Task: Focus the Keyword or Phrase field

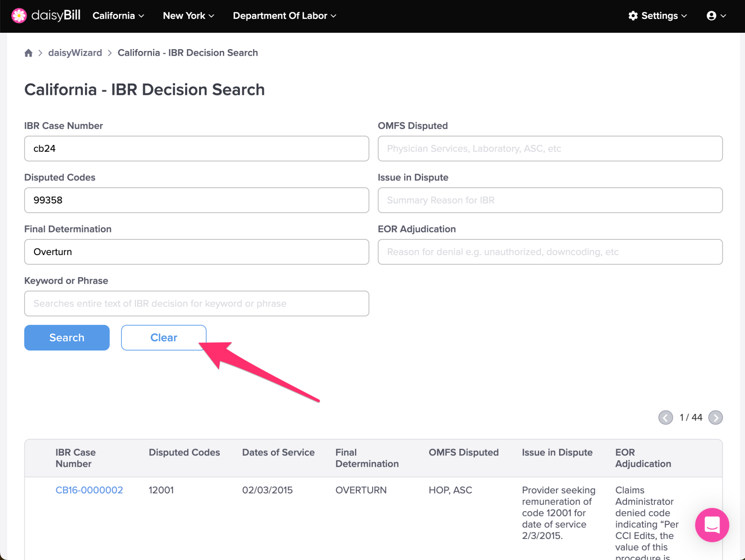Action: [196, 303]
